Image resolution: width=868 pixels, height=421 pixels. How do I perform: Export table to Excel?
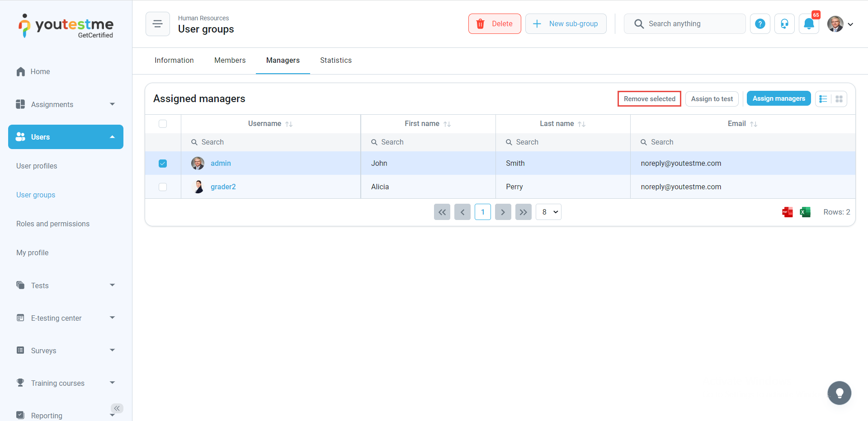(805, 212)
